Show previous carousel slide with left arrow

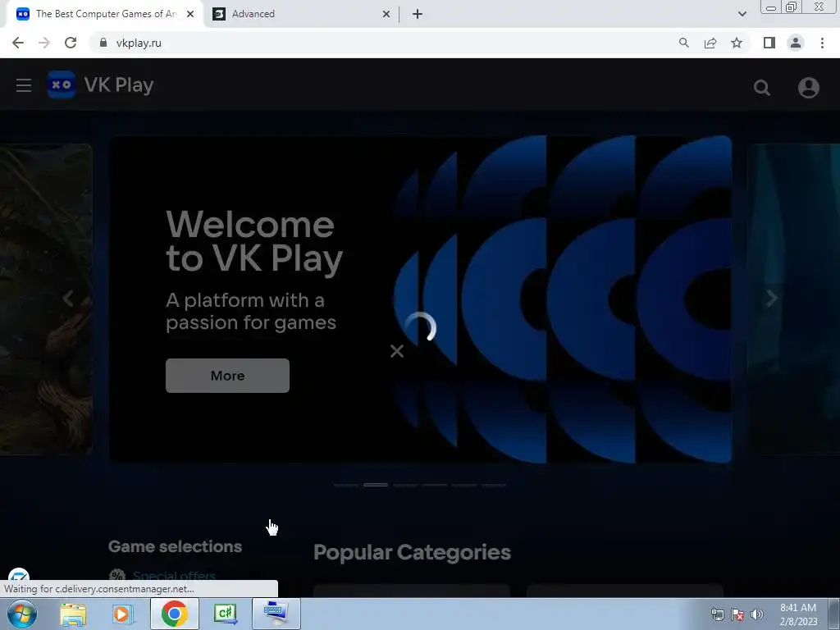tap(68, 299)
